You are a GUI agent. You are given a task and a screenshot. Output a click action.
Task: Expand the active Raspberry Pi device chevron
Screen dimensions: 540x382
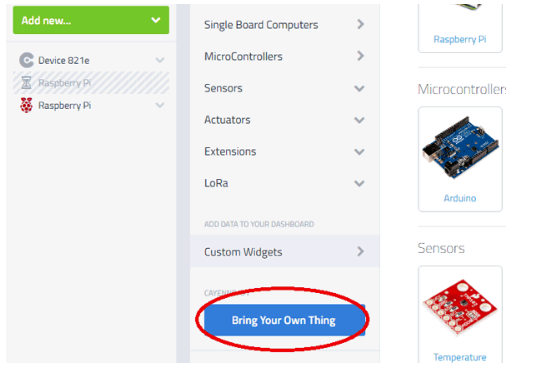(x=159, y=105)
